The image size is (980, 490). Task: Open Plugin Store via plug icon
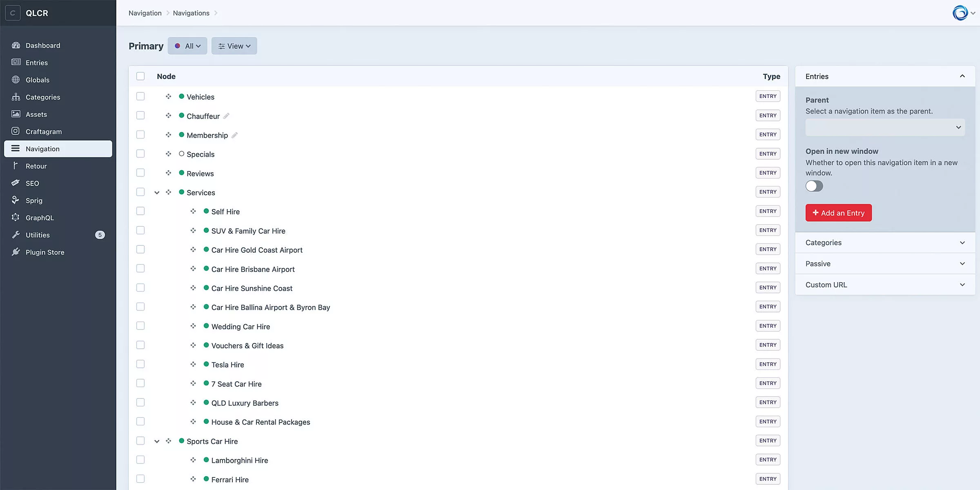[16, 252]
